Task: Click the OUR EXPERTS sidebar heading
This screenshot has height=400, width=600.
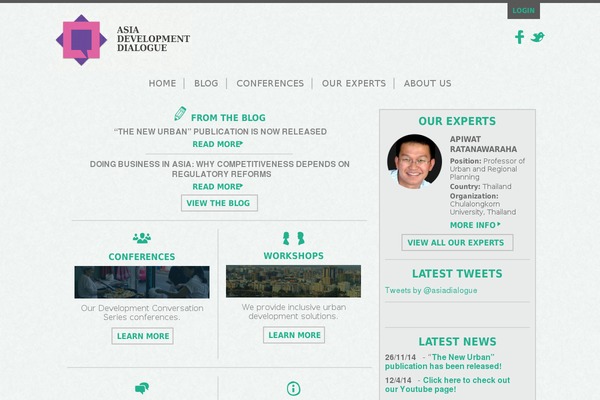Action: [x=457, y=121]
